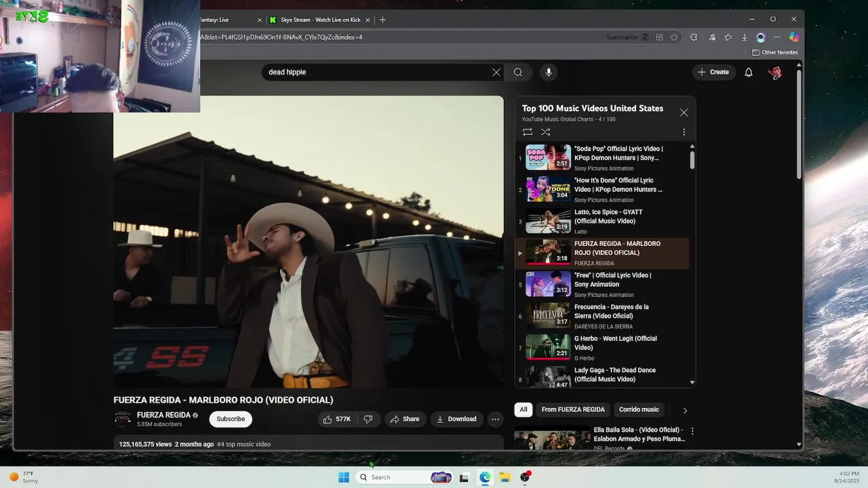Open Edge profile avatar

(761, 37)
